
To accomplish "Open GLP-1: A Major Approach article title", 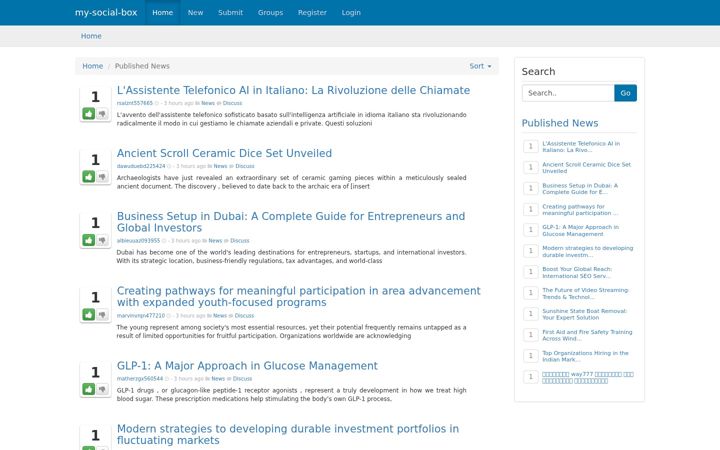I will pos(247,366).
